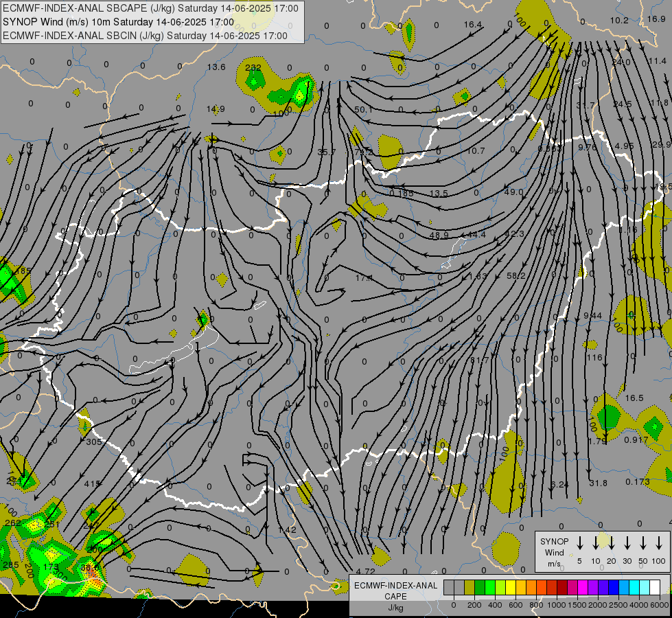Click the map value 116
The width and height of the screenshot is (672, 618).
click(594, 358)
